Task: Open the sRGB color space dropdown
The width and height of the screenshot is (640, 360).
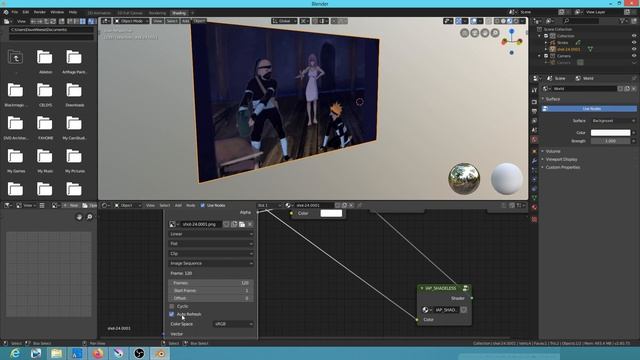Action: coord(233,324)
